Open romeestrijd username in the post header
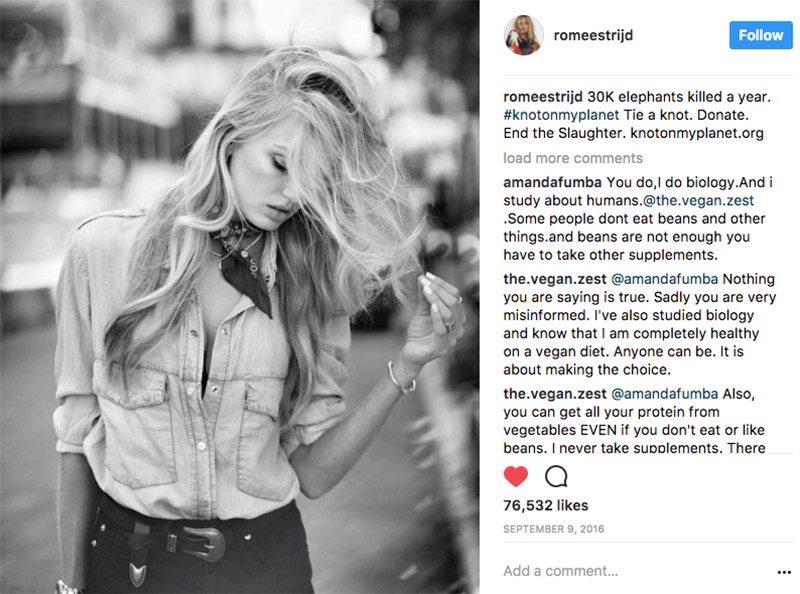 point(593,35)
